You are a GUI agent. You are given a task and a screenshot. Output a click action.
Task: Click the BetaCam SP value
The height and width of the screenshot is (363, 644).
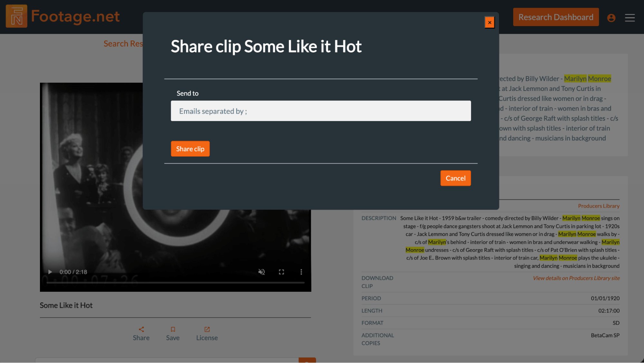[x=605, y=335]
